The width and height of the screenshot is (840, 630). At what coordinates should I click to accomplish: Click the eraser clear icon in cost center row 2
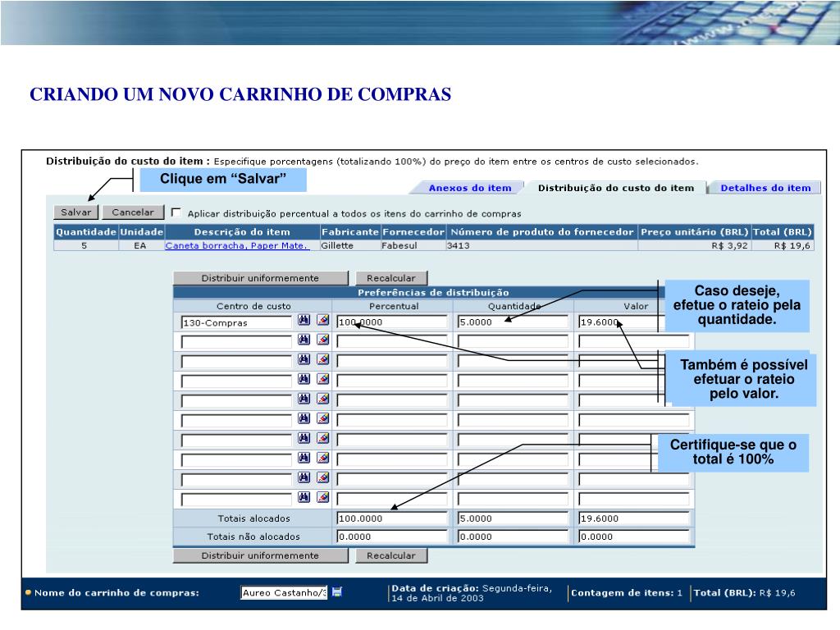322,340
